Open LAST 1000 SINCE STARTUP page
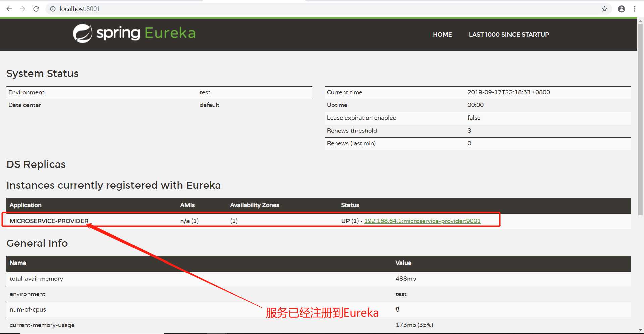Image resolution: width=644 pixels, height=334 pixels. (509, 34)
